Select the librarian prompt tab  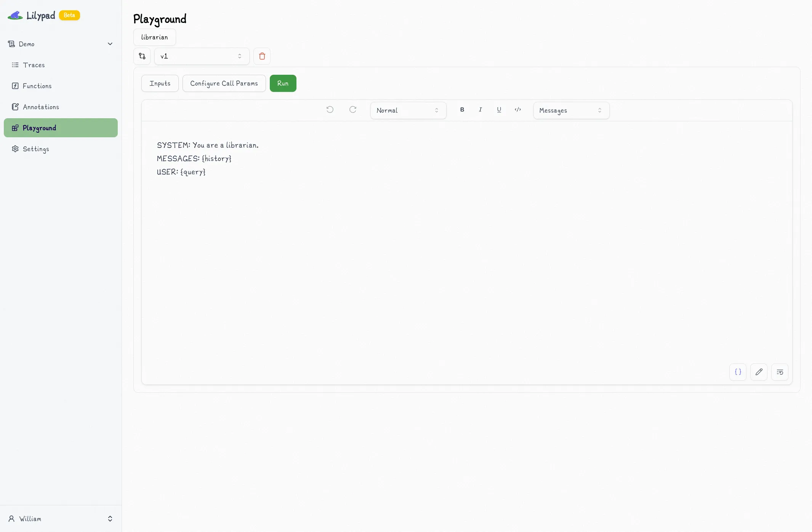pos(154,37)
